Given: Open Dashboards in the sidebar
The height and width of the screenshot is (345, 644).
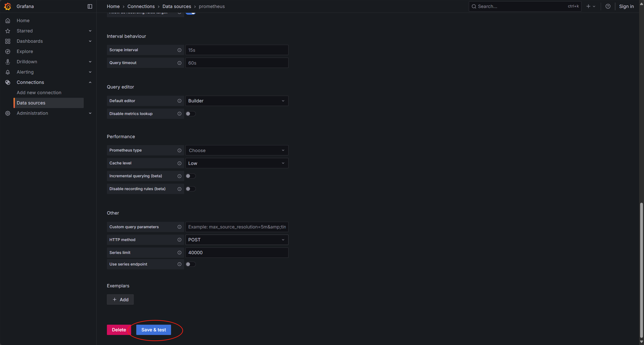Looking at the screenshot, I should [x=30, y=41].
